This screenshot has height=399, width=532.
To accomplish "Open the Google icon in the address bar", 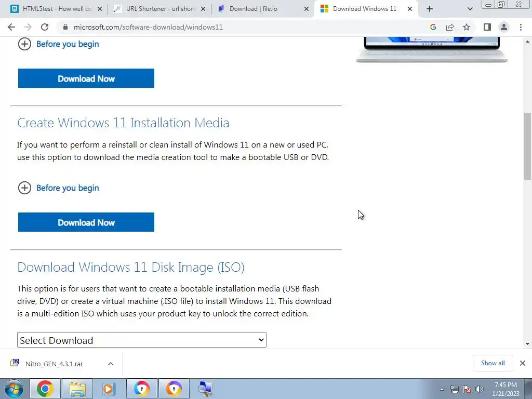I will (x=433, y=27).
